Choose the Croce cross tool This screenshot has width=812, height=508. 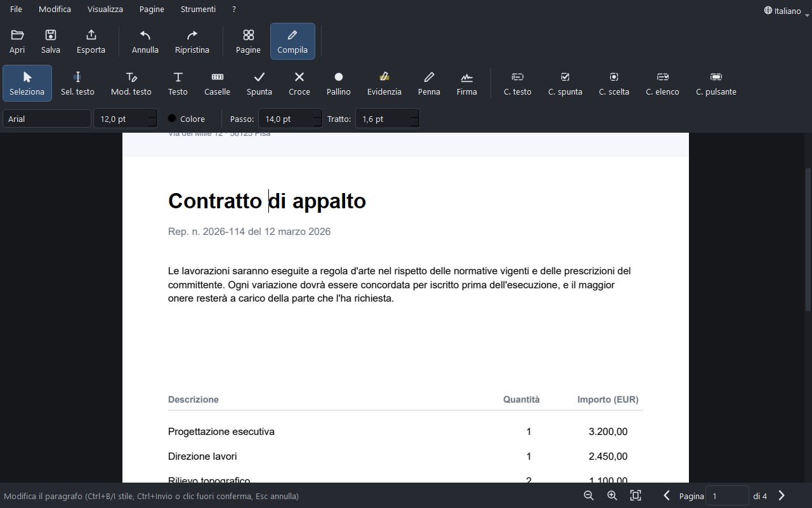[299, 83]
